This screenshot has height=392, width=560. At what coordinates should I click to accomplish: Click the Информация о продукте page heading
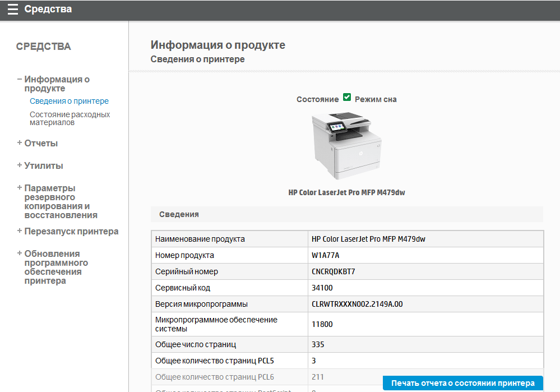pos(218,45)
